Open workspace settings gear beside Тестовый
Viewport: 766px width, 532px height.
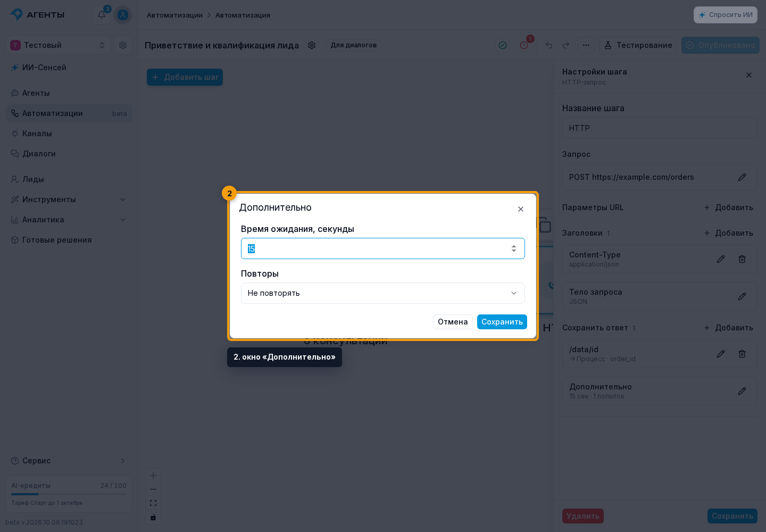123,45
